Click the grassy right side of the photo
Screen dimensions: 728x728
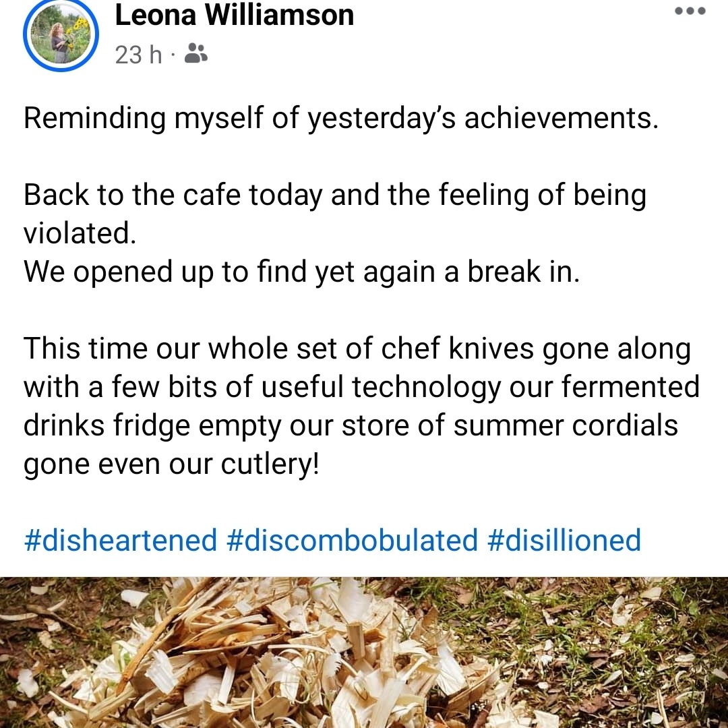pos(647,647)
